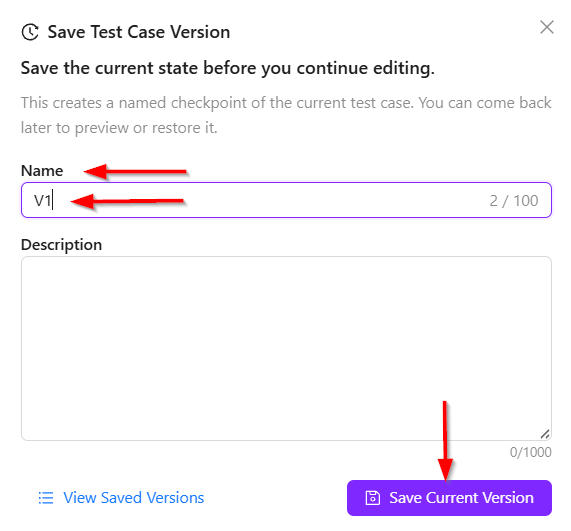This screenshot has width=571, height=531.
Task: Save using the Save Current Version button
Action: pos(449,498)
